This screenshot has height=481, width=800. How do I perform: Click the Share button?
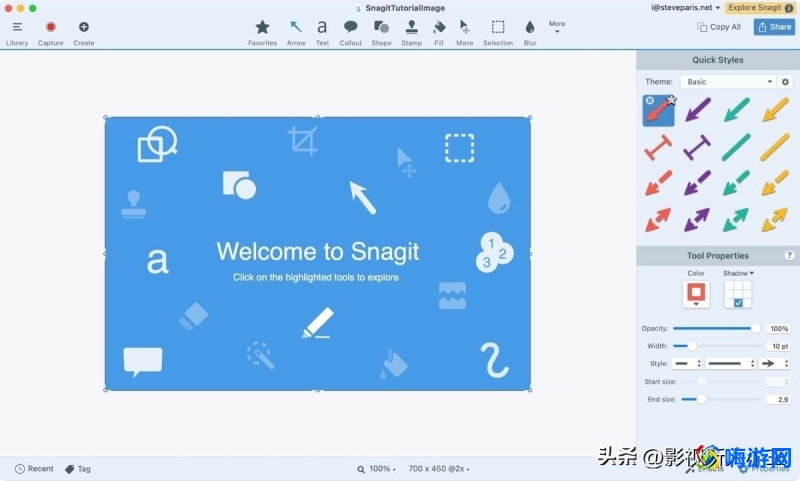(x=774, y=27)
